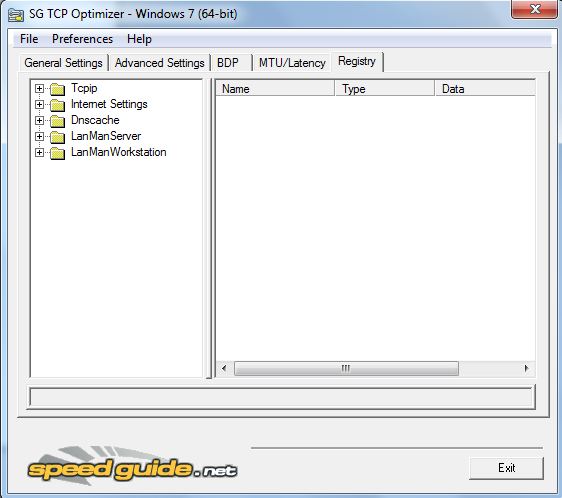Click the Exit button

506,468
